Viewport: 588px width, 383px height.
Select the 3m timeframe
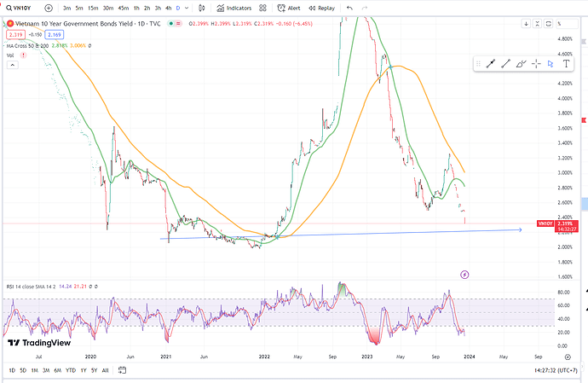click(66, 8)
